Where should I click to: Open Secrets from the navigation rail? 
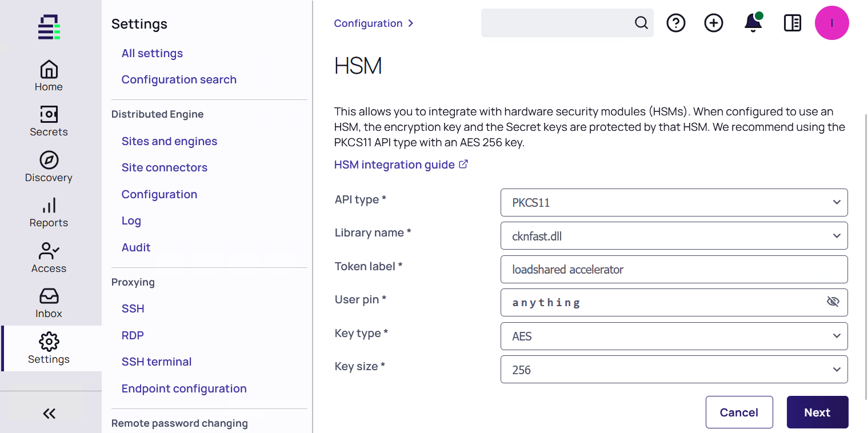(x=49, y=121)
